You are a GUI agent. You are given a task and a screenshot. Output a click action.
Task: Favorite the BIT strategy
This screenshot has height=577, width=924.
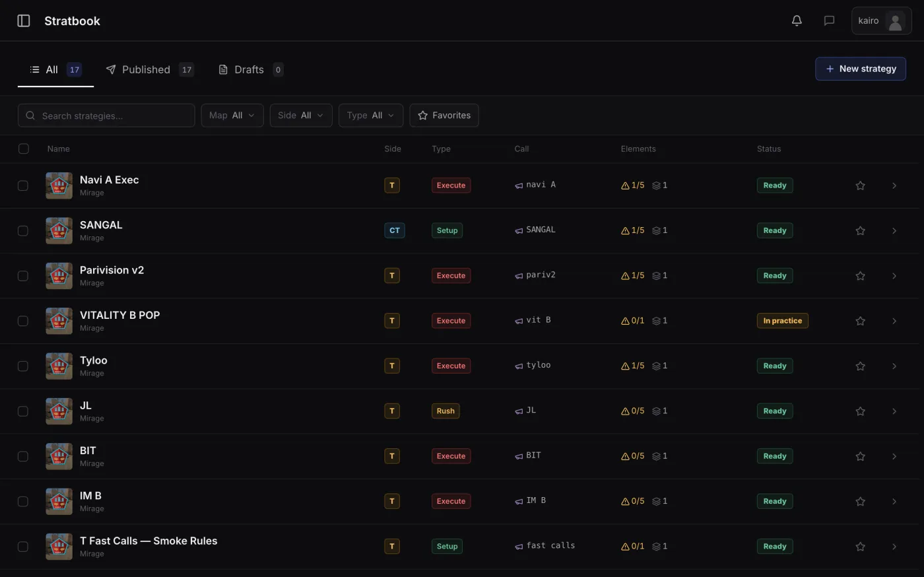pos(860,456)
